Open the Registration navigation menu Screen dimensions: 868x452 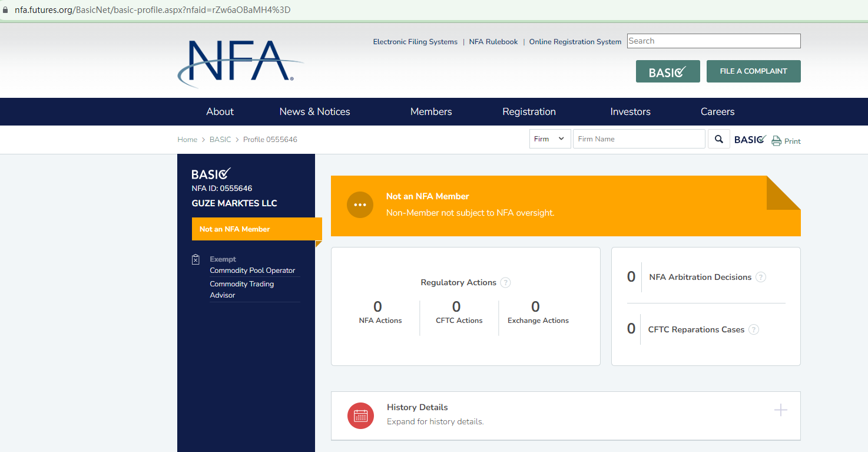tap(529, 111)
